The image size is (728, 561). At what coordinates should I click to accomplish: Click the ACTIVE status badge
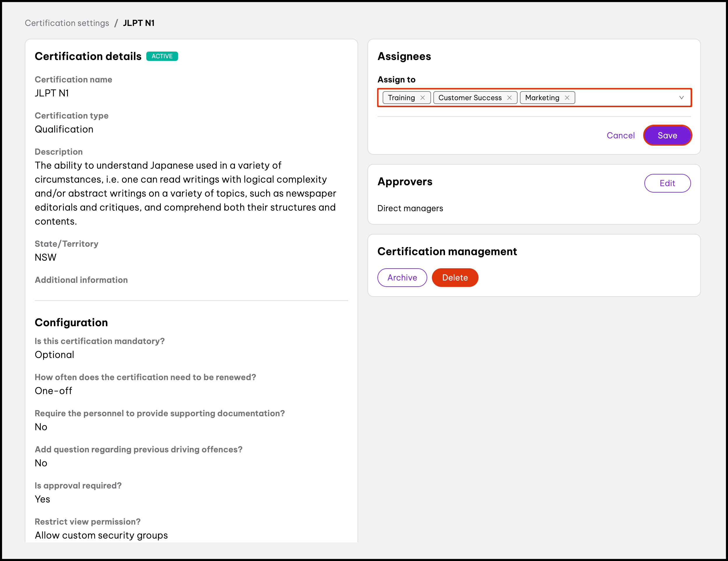(162, 56)
